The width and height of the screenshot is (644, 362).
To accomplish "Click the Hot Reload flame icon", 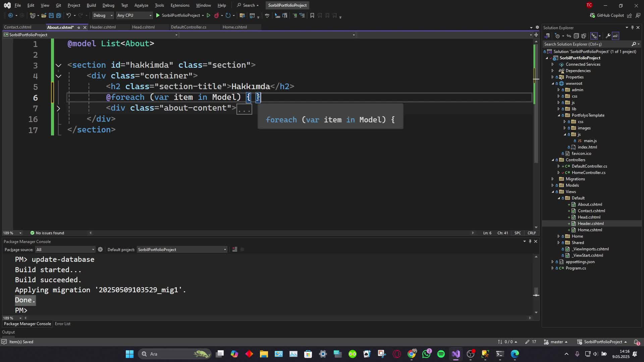I will tap(216, 15).
